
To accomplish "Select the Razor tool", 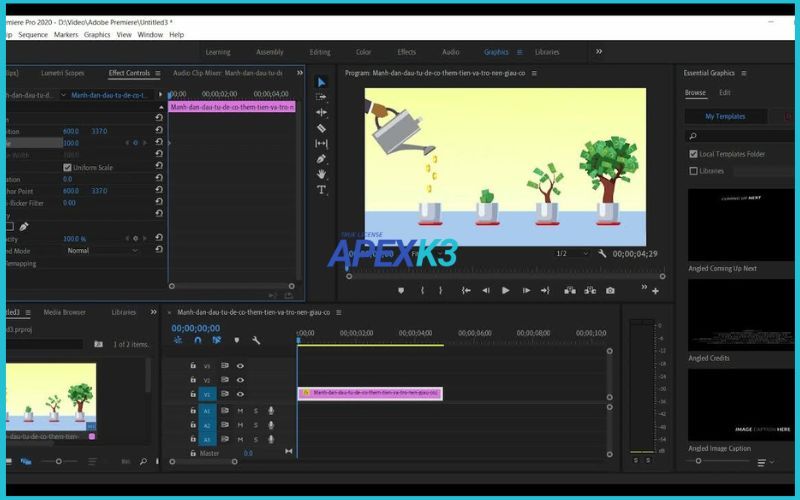I will click(321, 128).
